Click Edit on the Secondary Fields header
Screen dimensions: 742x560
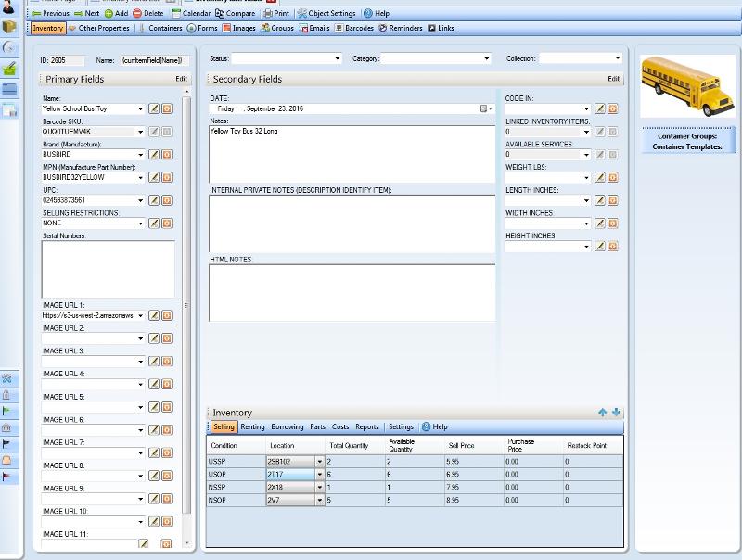(613, 80)
